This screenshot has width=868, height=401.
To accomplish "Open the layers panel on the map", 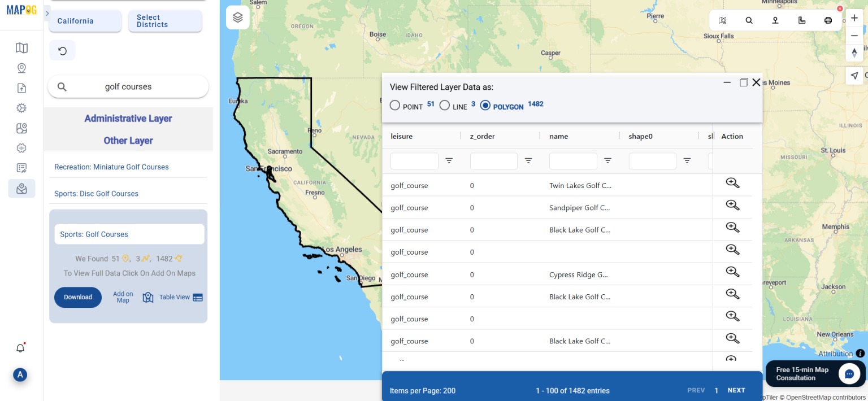I will pos(237,17).
